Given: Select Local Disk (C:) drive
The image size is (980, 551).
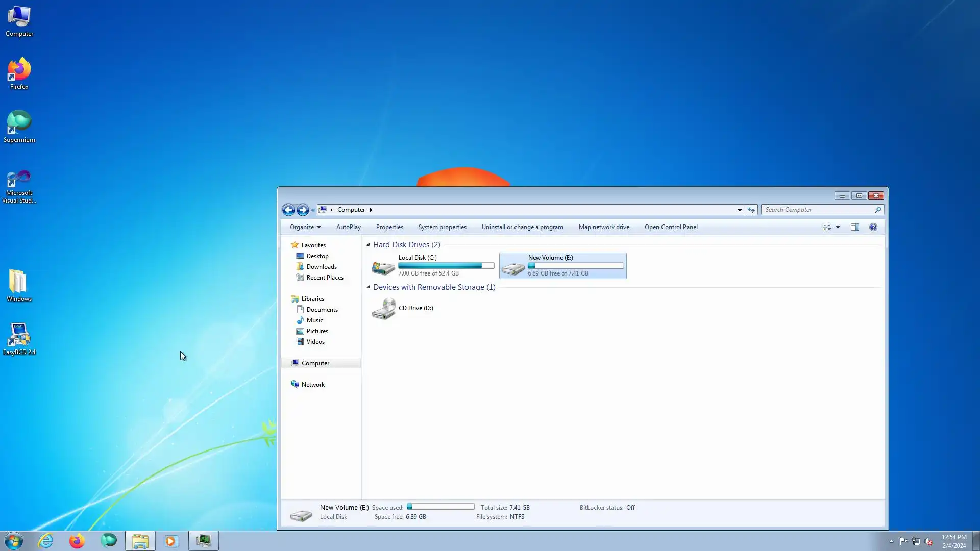Looking at the screenshot, I should (x=383, y=266).
